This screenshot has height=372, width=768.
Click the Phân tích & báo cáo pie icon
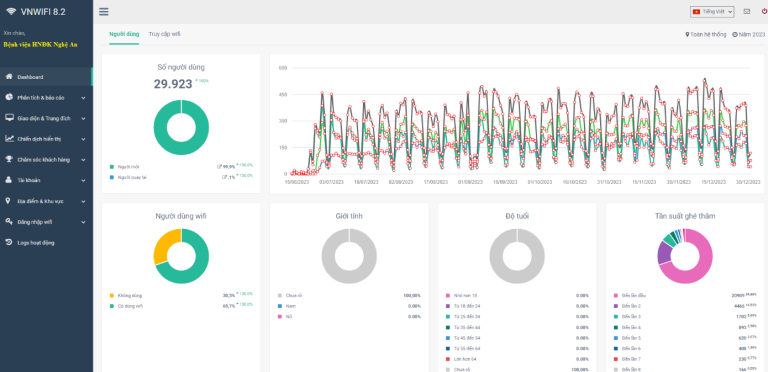[9, 97]
